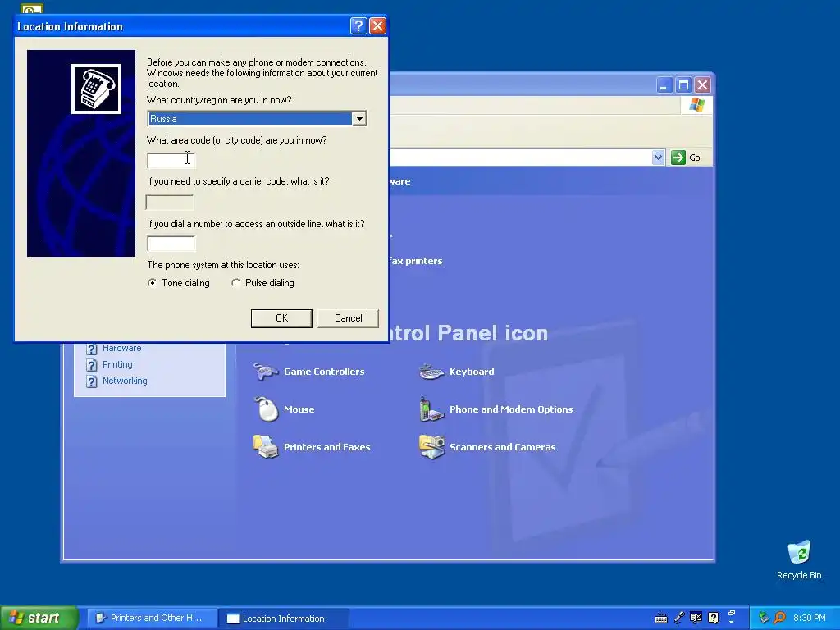
Task: Open the language bar options arrow
Action: pyautogui.click(x=732, y=623)
